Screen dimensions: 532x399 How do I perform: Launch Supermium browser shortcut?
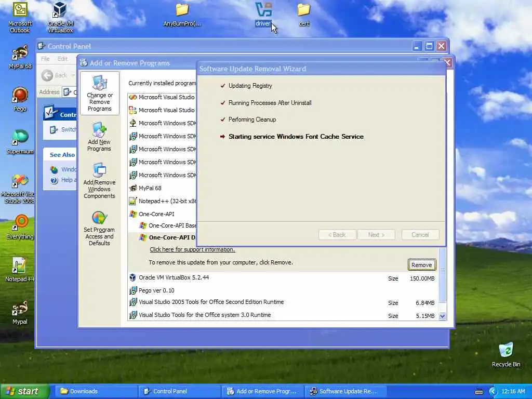[x=20, y=142]
